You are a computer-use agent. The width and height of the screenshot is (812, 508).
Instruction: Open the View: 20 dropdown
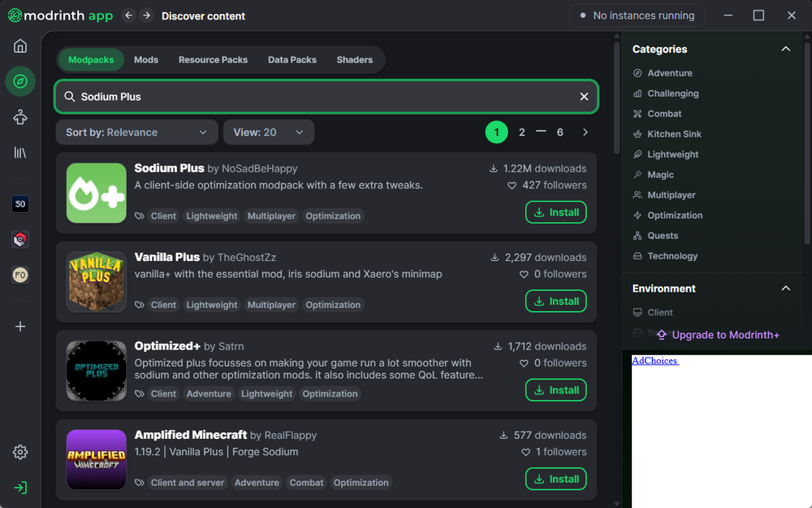(x=268, y=132)
